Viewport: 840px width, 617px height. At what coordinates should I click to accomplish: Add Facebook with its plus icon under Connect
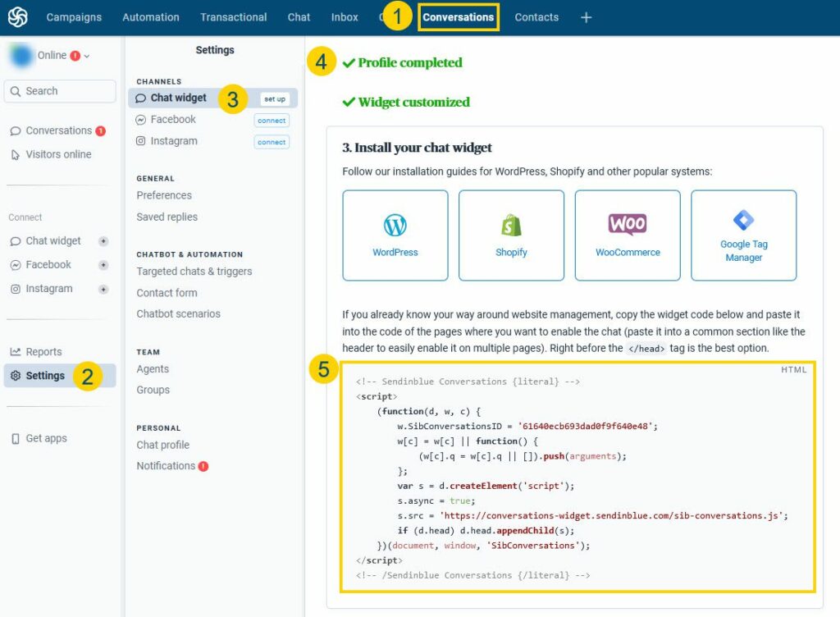click(x=103, y=264)
